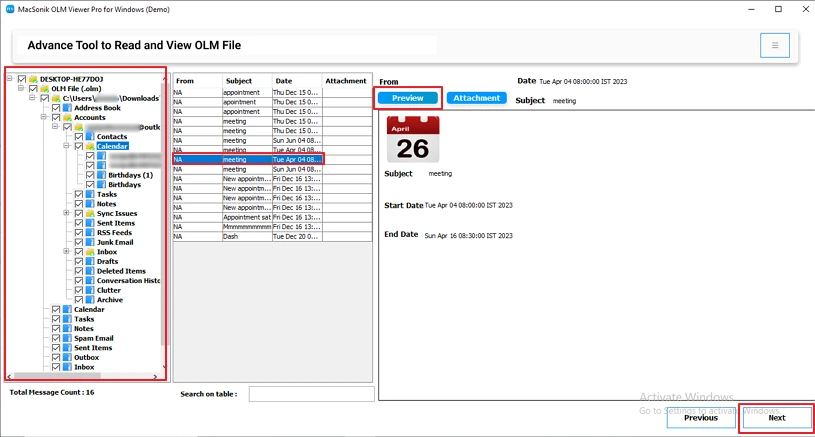Click the April 26 calendar image
The image size is (815, 437).
pyautogui.click(x=413, y=139)
